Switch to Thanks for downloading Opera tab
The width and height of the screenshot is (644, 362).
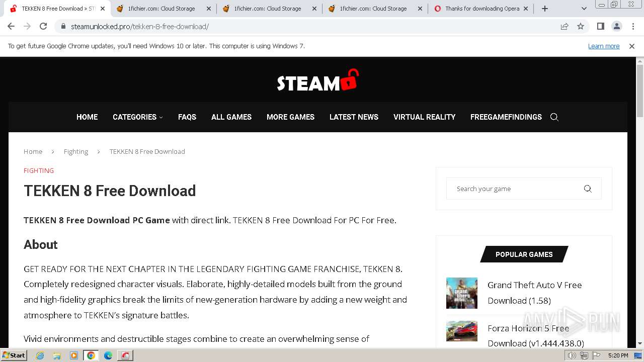click(x=481, y=9)
